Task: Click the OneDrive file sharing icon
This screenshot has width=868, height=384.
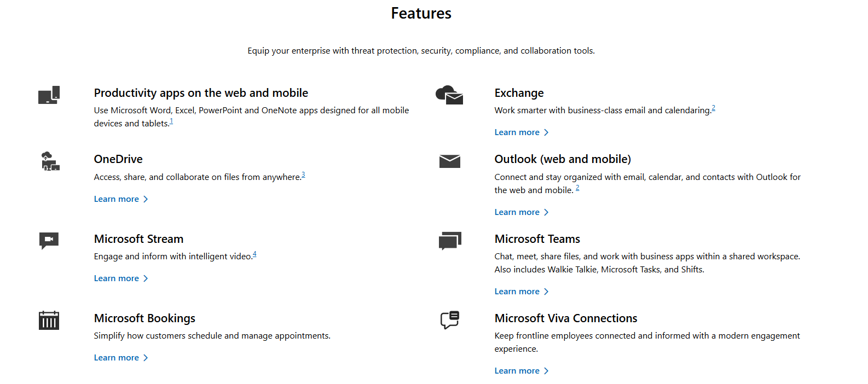Action: 49,161
